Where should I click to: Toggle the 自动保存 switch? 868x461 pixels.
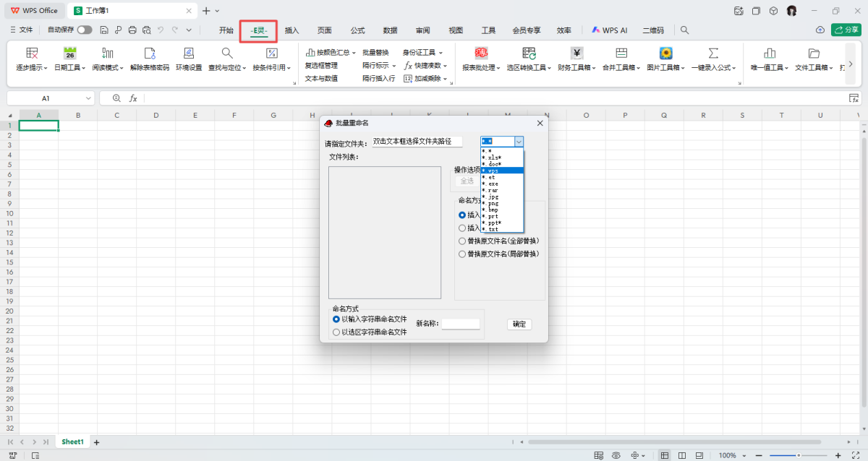85,30
